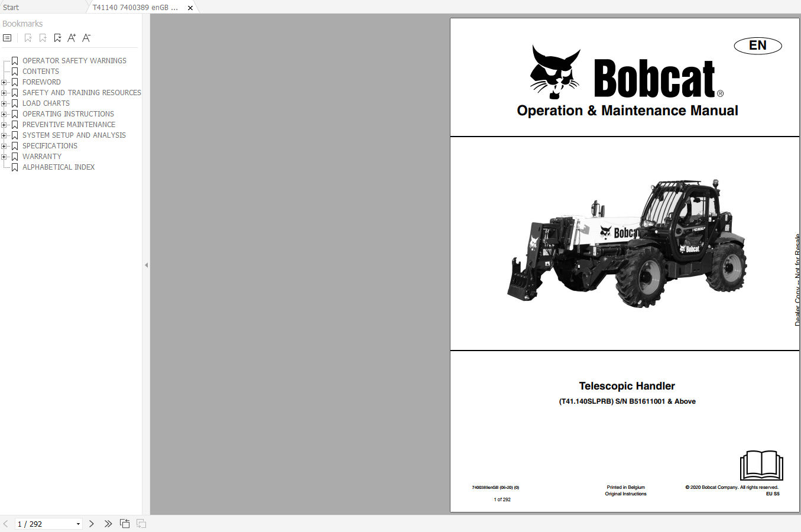Collapse the bookmarks panel via side arrow
Viewport: 801px width, 532px height.
coord(146,265)
